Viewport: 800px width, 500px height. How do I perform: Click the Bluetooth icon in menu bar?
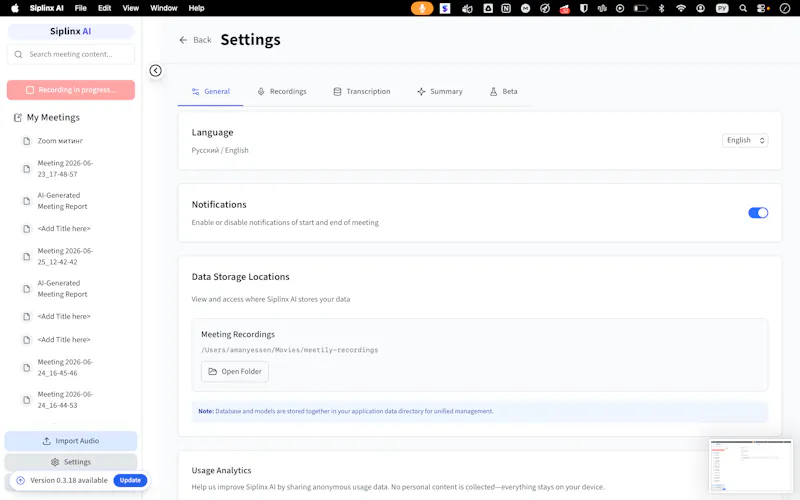pyautogui.click(x=661, y=8)
